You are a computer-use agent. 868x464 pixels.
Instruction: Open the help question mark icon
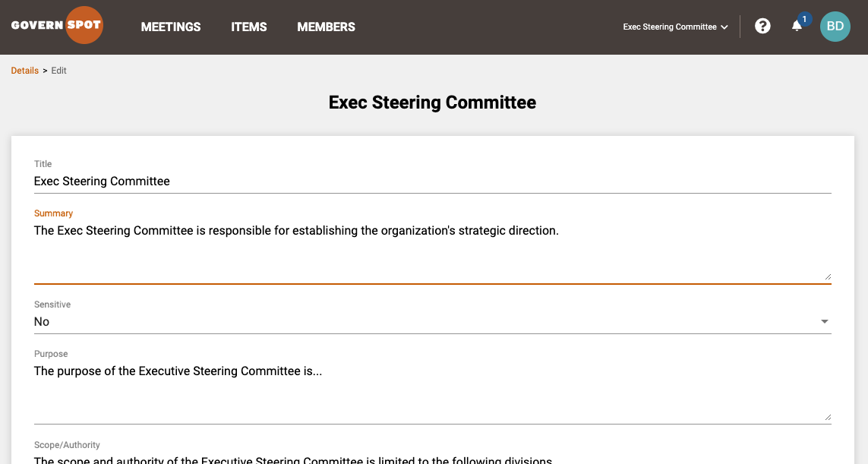click(762, 26)
